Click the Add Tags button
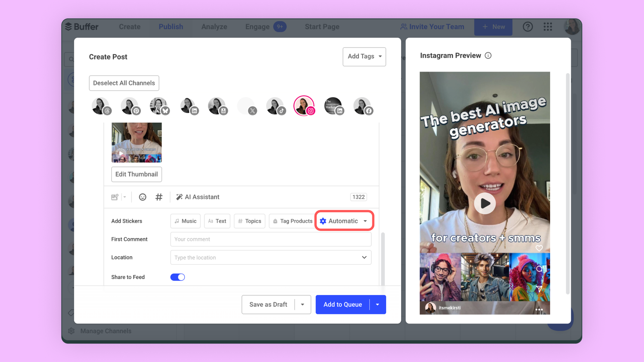644x362 pixels. coord(364,57)
